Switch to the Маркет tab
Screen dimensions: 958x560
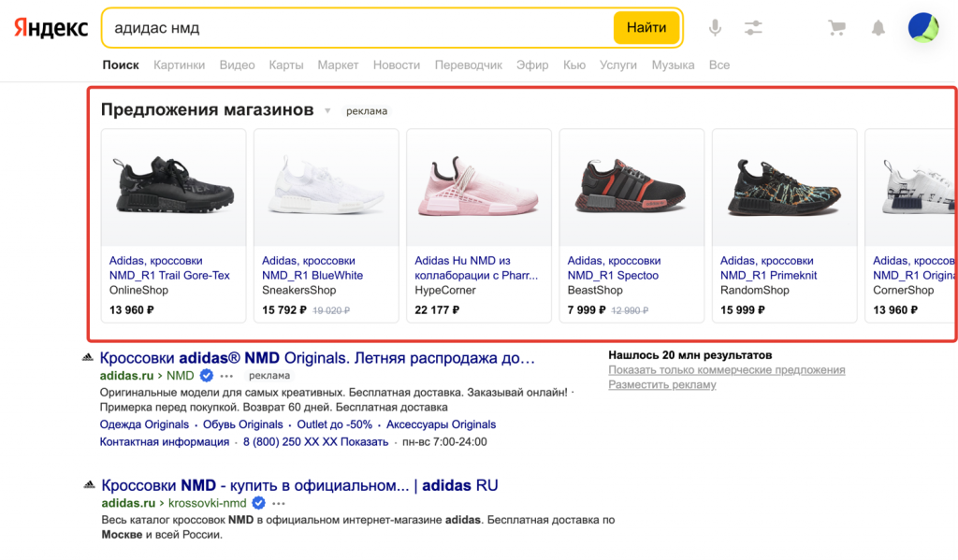338,65
